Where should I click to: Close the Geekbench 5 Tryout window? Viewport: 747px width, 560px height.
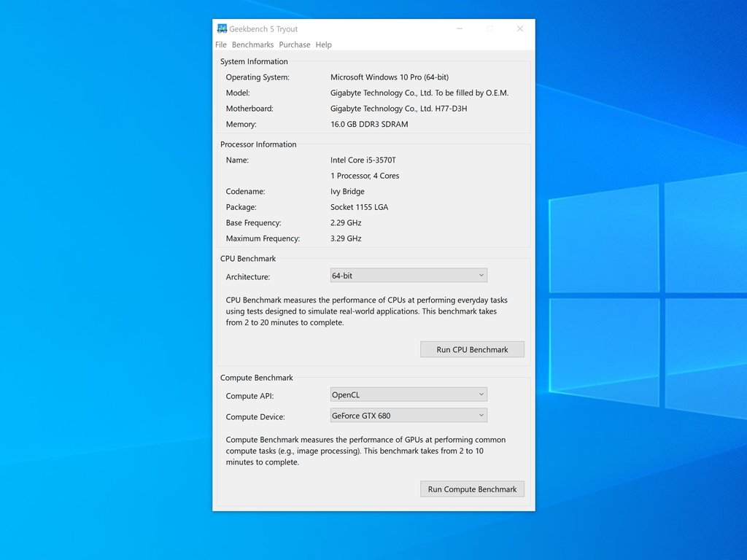click(x=519, y=28)
